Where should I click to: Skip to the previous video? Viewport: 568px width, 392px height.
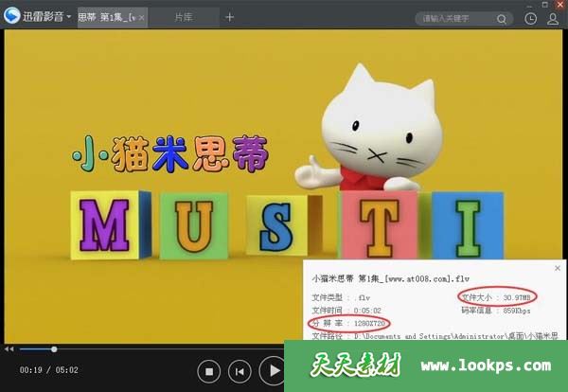coord(240,370)
